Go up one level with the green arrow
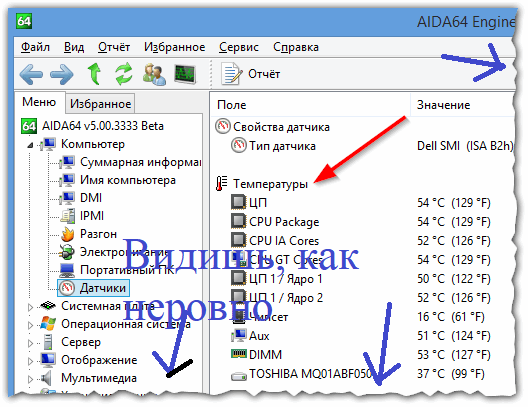This screenshot has width=528, height=407. click(94, 74)
